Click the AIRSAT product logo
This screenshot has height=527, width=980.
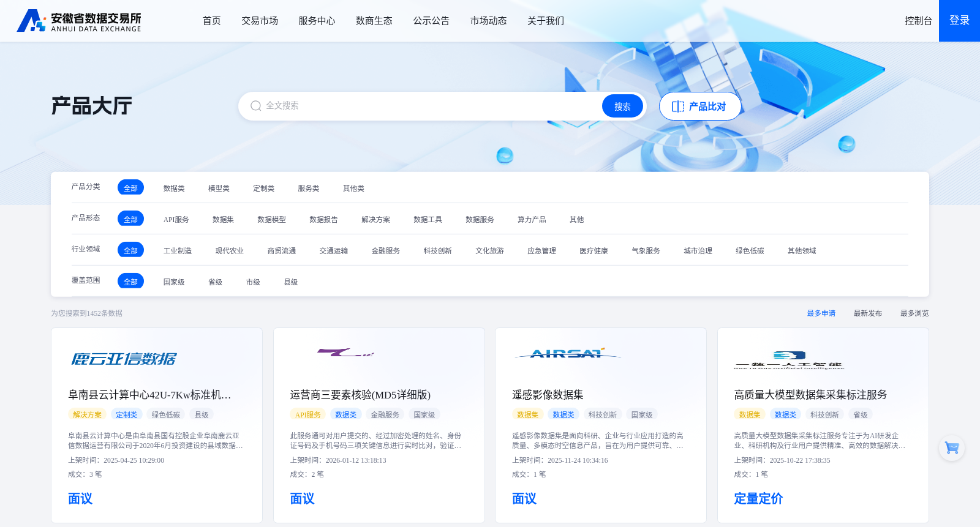[x=567, y=354]
